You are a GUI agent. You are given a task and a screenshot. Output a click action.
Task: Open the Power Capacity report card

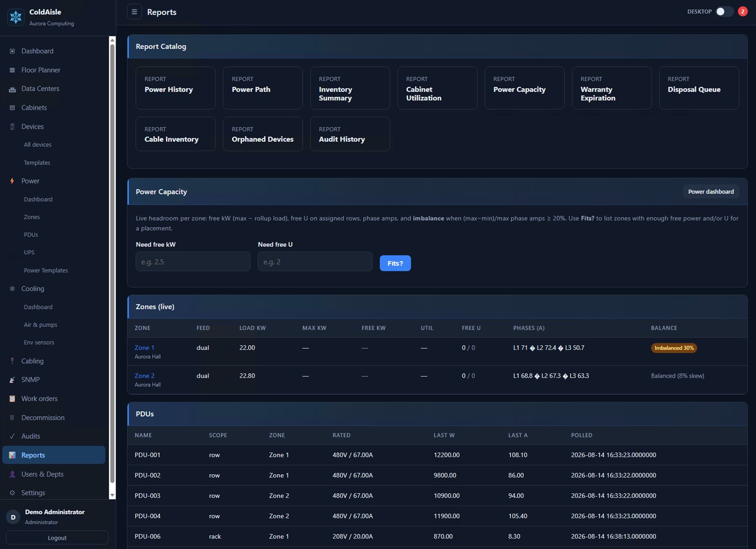(x=524, y=88)
